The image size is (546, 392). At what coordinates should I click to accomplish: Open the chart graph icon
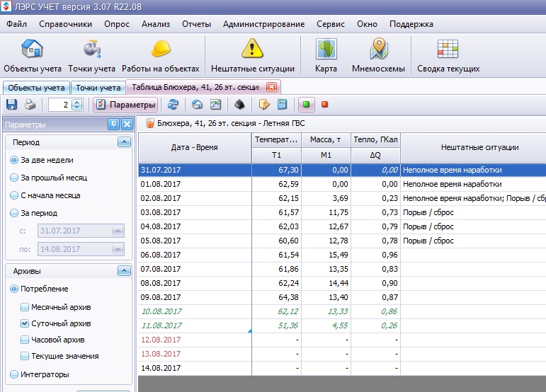point(215,104)
